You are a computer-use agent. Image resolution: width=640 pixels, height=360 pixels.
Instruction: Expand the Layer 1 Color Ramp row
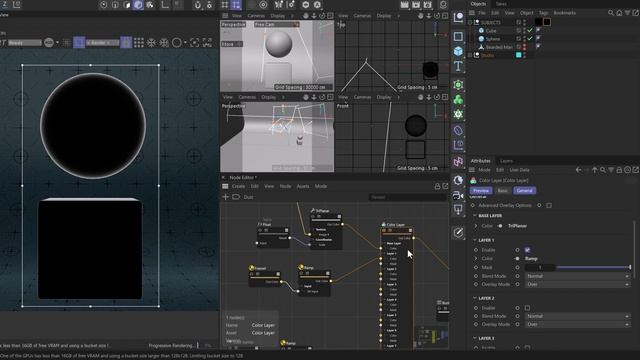[476, 258]
